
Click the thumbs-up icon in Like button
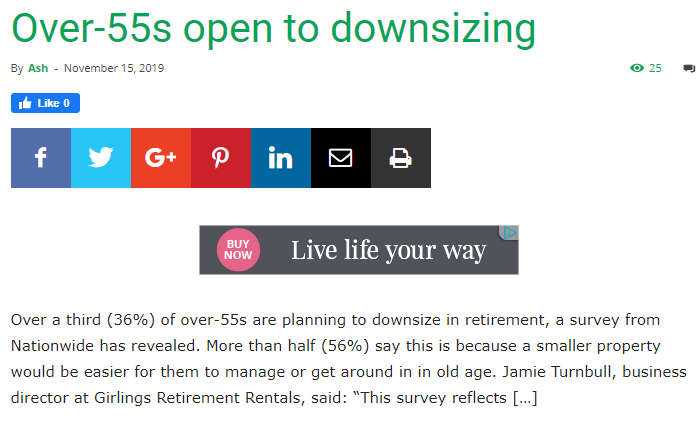[25, 103]
